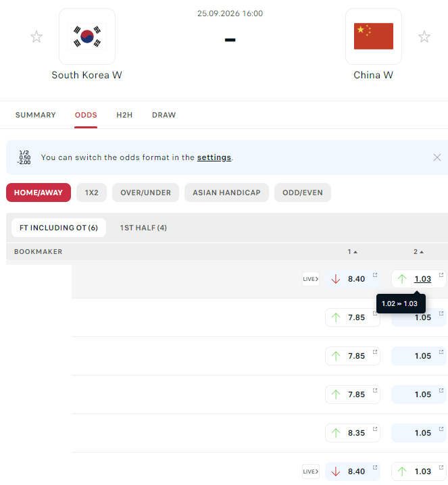Click the Bookmaker column header
448x485 pixels.
[38, 252]
